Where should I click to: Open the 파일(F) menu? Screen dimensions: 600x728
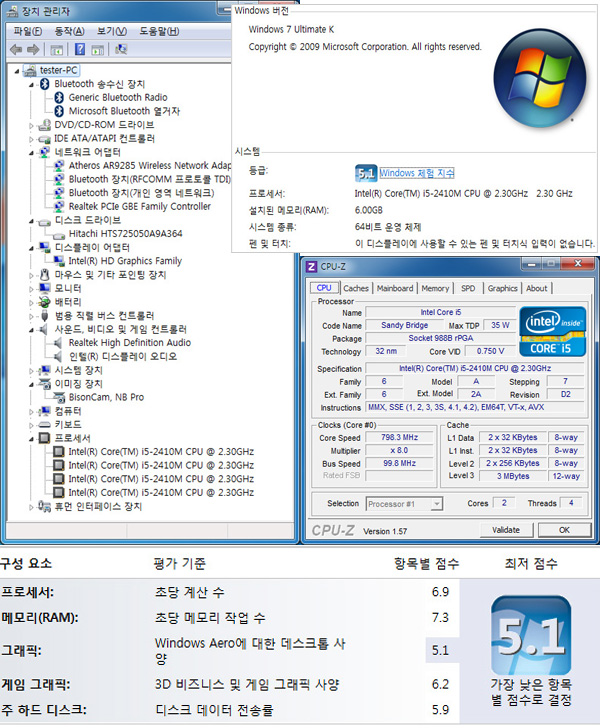27,31
